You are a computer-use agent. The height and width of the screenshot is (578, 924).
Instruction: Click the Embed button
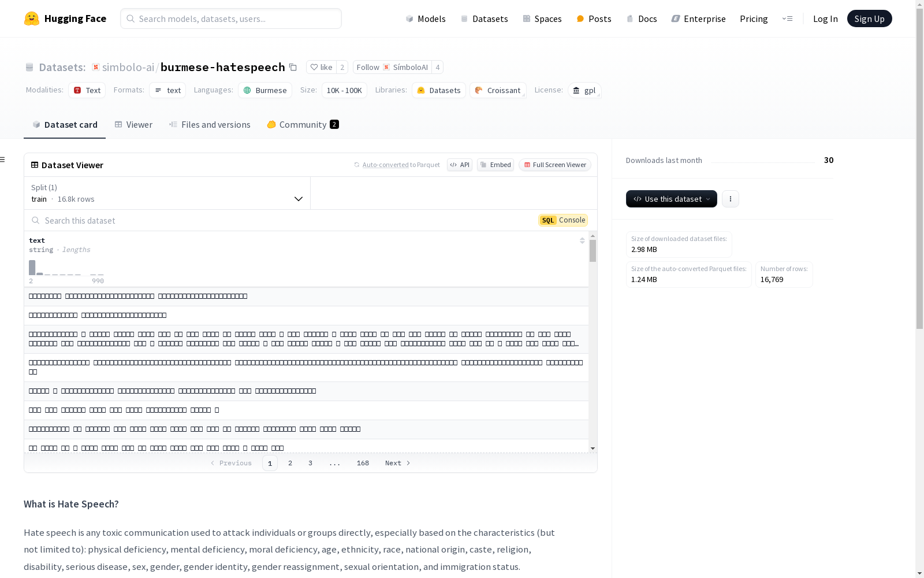coord(495,165)
